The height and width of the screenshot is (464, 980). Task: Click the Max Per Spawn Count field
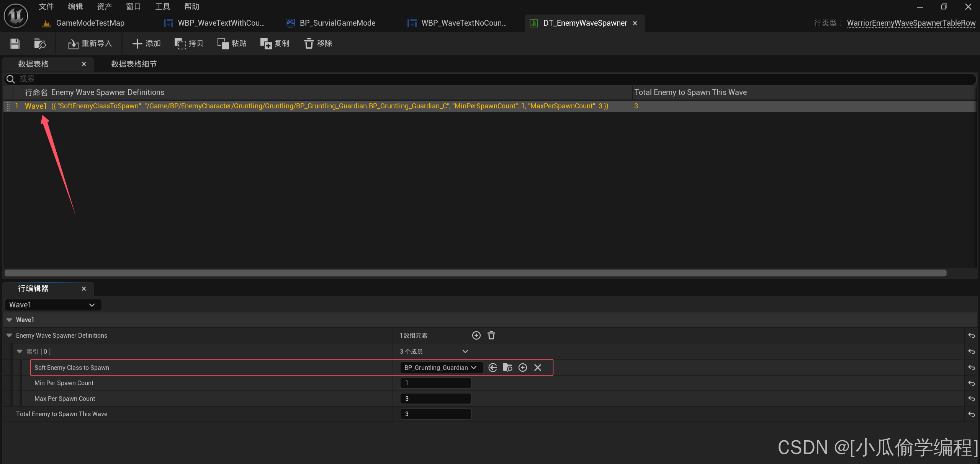[435, 399]
